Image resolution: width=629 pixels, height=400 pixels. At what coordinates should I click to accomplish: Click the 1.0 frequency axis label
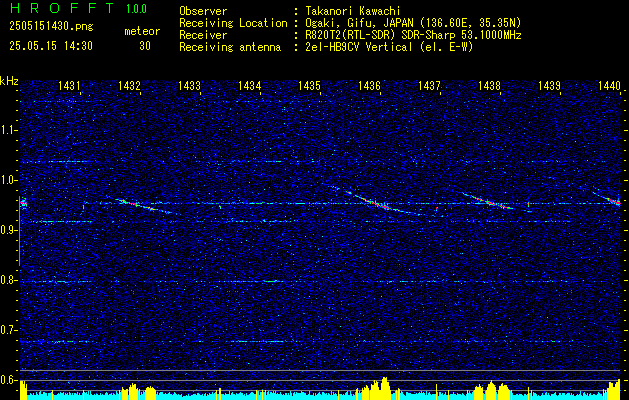[8, 180]
